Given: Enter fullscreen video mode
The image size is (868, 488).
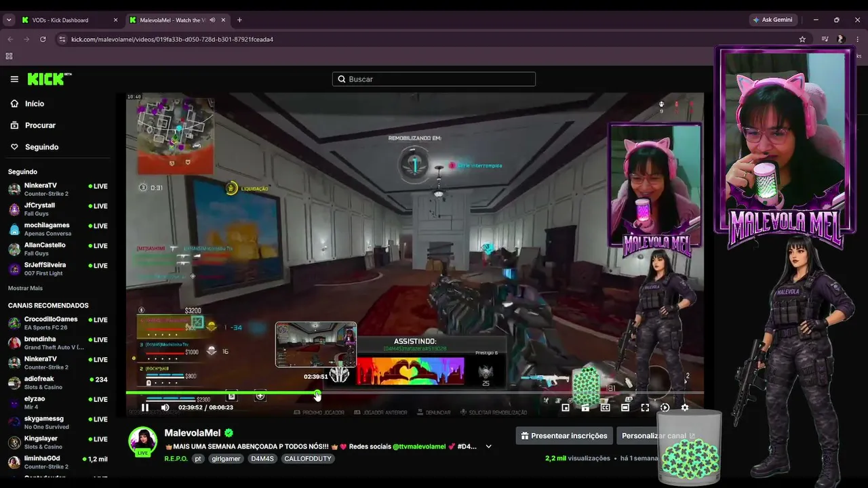Looking at the screenshot, I should (x=645, y=407).
